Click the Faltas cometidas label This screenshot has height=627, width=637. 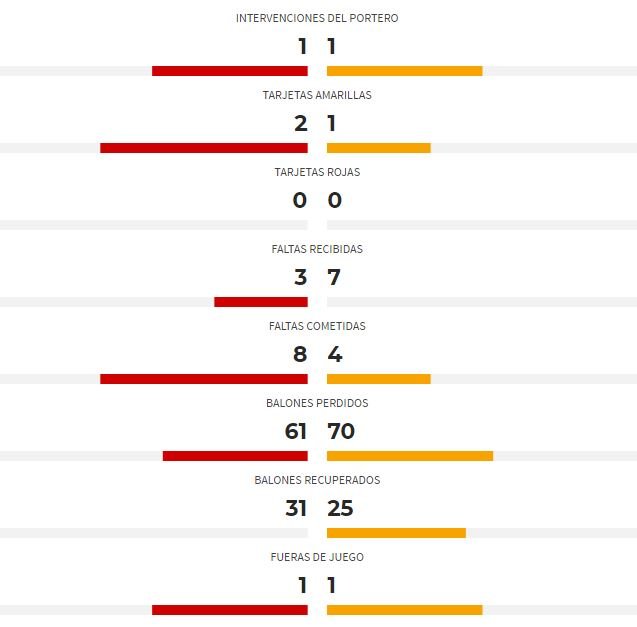pos(317,326)
